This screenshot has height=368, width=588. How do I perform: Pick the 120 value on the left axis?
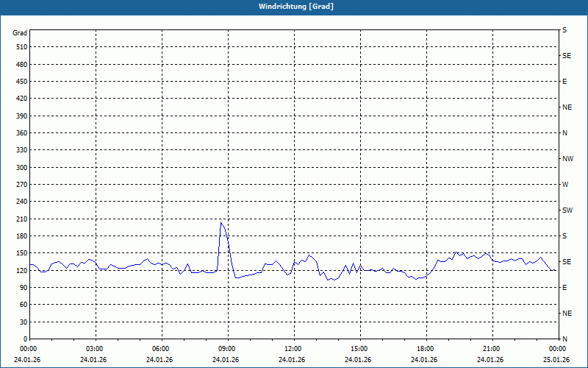(21, 271)
